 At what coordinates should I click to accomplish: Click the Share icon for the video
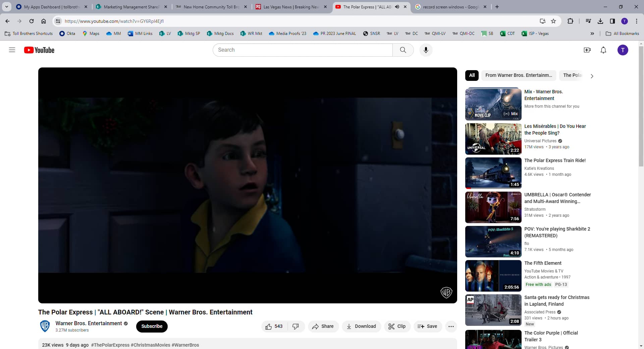point(323,326)
